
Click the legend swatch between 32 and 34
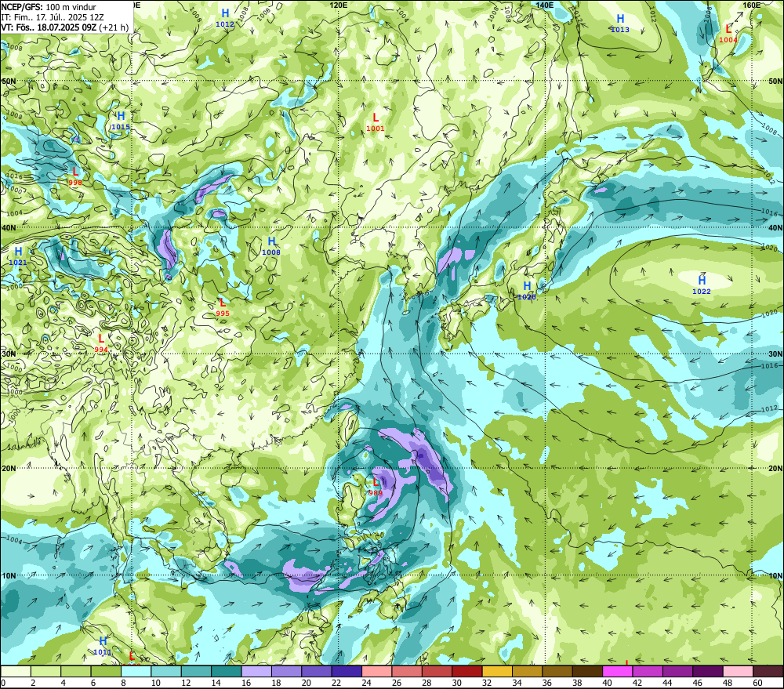(497, 671)
